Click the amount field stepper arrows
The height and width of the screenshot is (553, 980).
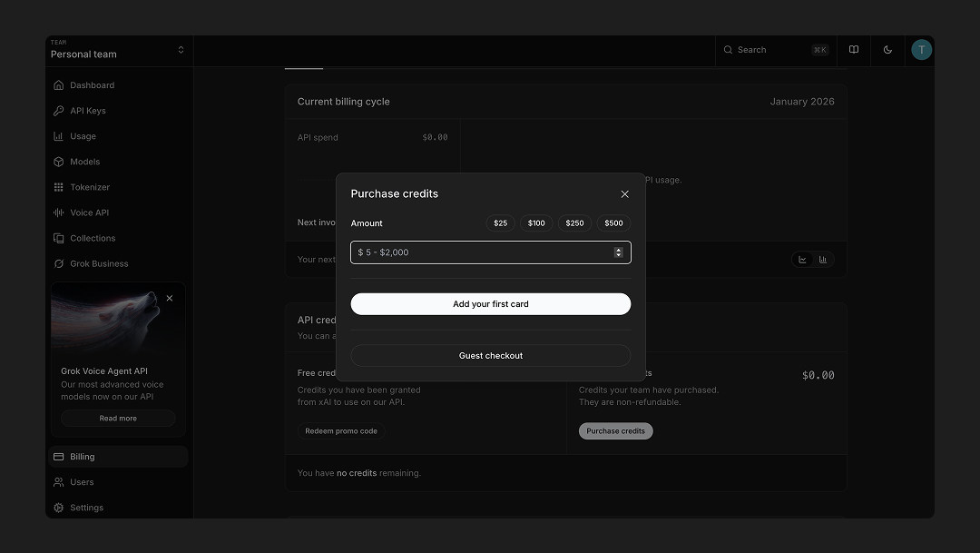pyautogui.click(x=619, y=252)
